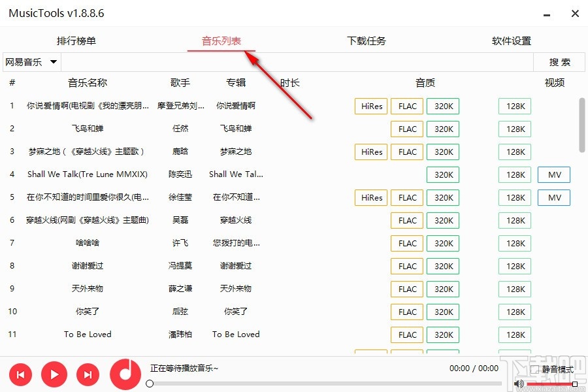Screen dimensions: 588x392
Task: Download 128K version of 天外来物
Action: pos(514,289)
